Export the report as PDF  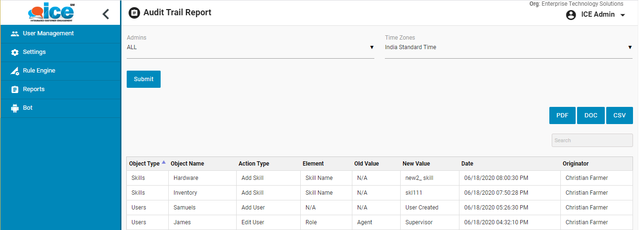pyautogui.click(x=562, y=115)
